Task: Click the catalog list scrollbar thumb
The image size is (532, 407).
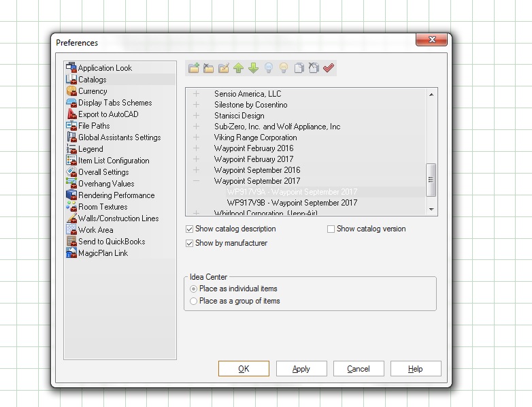Action: click(x=431, y=180)
